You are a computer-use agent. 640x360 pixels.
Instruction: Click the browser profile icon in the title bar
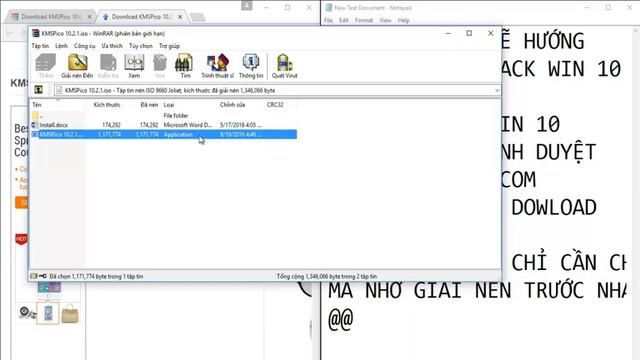tap(247, 6)
